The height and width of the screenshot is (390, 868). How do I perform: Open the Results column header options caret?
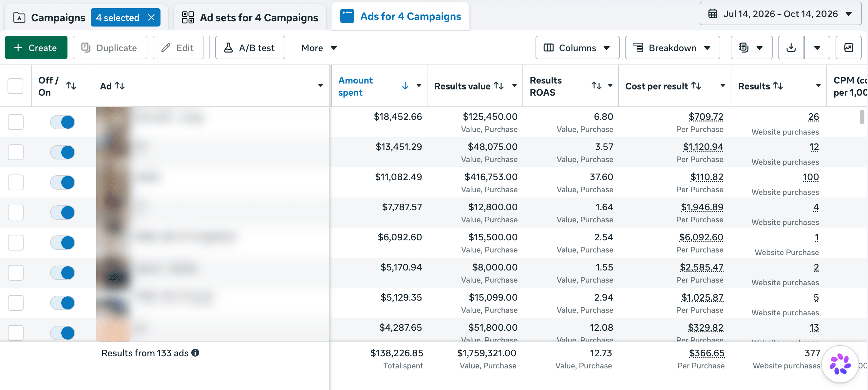click(818, 86)
